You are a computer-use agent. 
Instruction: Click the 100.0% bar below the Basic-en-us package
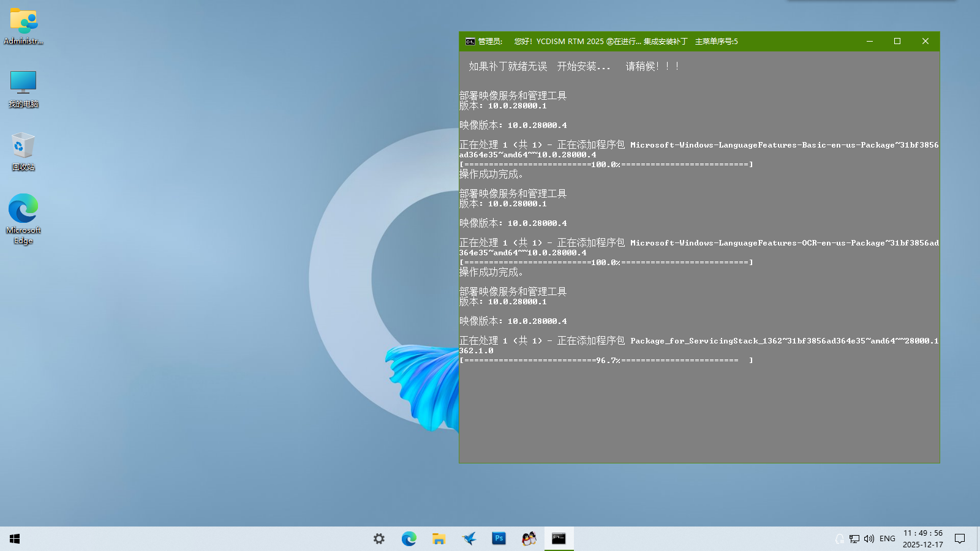pyautogui.click(x=606, y=165)
